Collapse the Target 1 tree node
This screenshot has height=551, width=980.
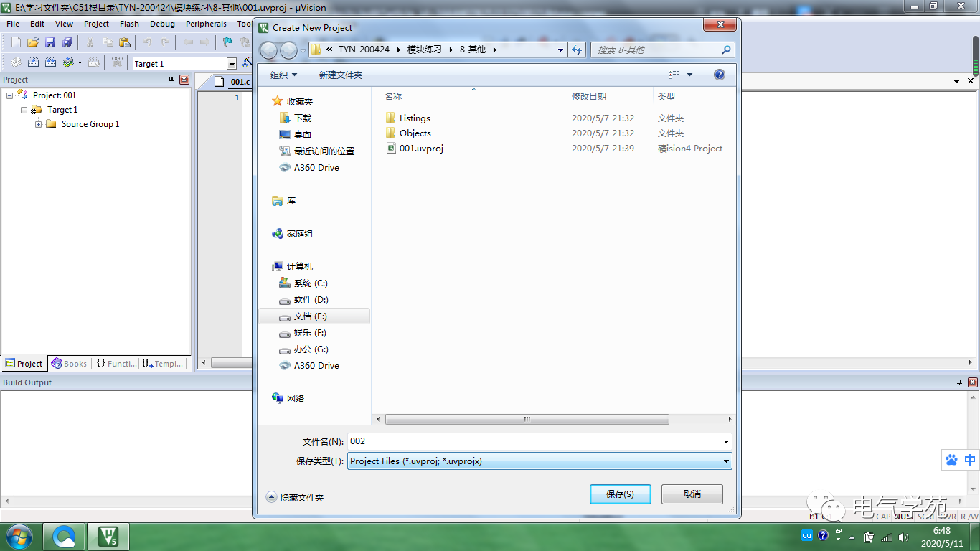(24, 110)
